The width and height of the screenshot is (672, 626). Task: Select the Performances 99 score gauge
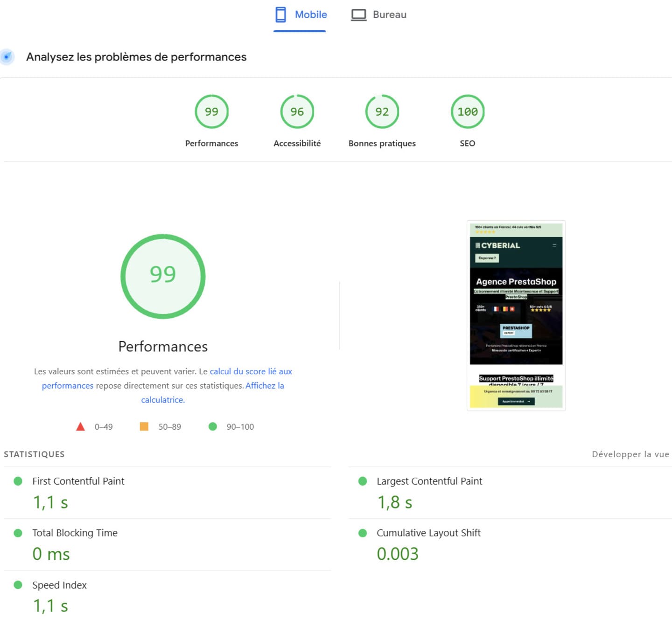(x=211, y=112)
